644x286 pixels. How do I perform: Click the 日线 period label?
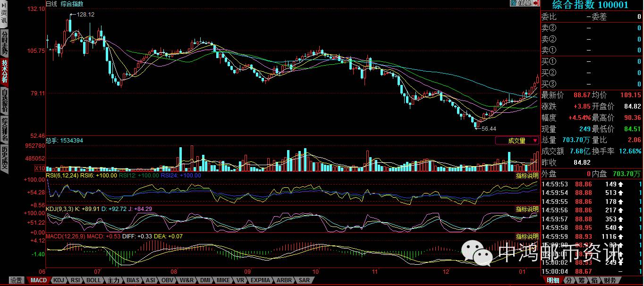click(51, 4)
